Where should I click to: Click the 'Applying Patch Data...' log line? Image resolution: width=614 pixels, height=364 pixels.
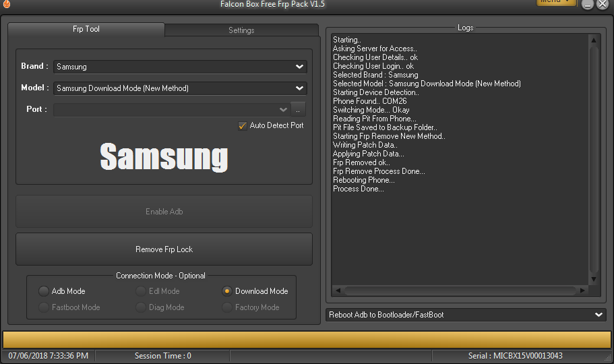click(x=369, y=154)
